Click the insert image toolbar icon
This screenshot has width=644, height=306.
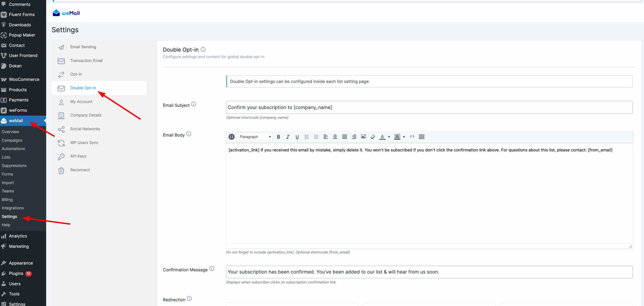363,137
